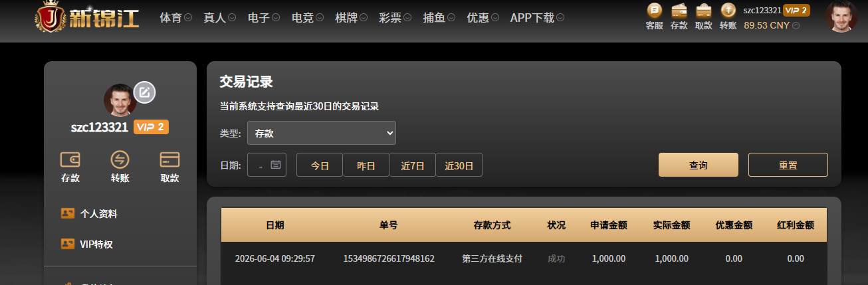868x285 pixels.
Task: Select the 今日 date filter
Action: pyautogui.click(x=320, y=165)
